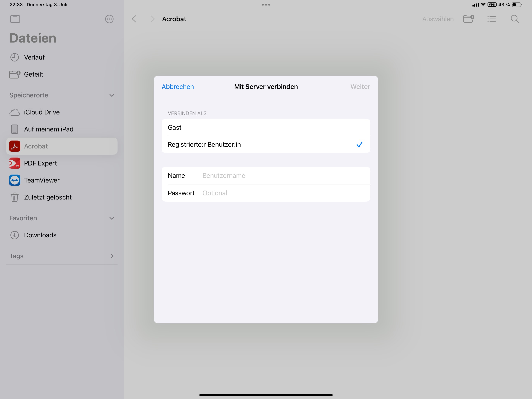
Task: Tap Abbrechen to cancel
Action: [x=177, y=87]
